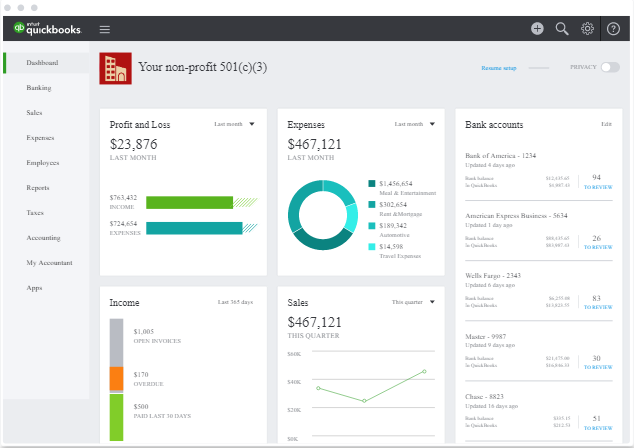Viewport: 634px width, 448px height.
Task: Open Expenses Last month dropdown
Action: (415, 124)
